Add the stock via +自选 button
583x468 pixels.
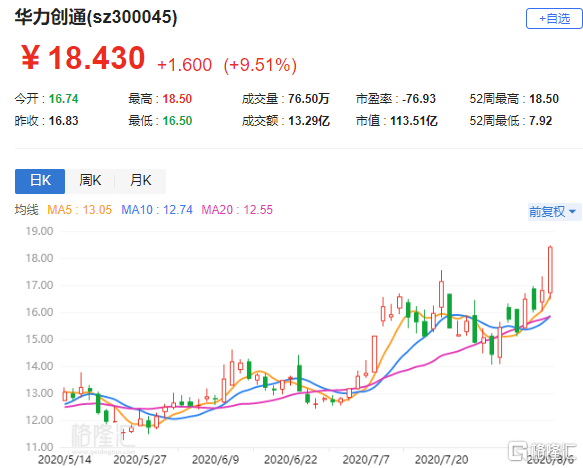coord(554,19)
